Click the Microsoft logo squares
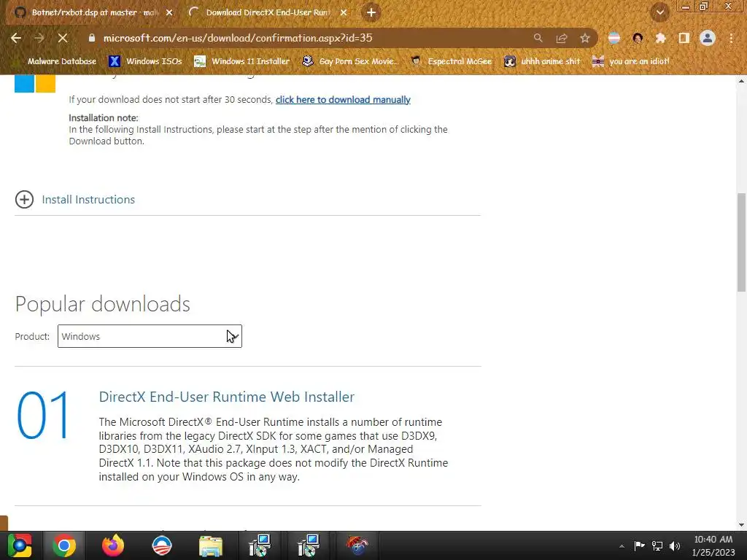The height and width of the screenshot is (560, 747). coord(35,84)
